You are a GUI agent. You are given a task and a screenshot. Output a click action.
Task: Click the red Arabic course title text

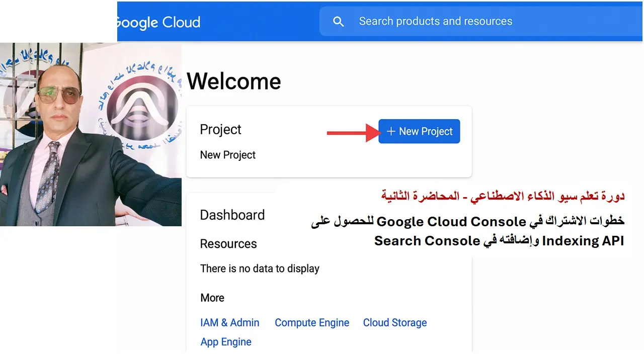point(502,196)
